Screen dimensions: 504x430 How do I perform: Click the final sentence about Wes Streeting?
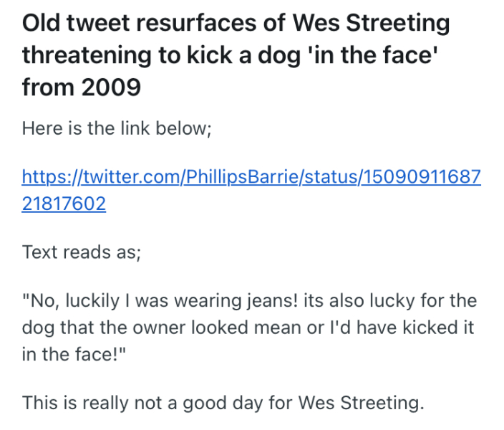[x=223, y=402]
